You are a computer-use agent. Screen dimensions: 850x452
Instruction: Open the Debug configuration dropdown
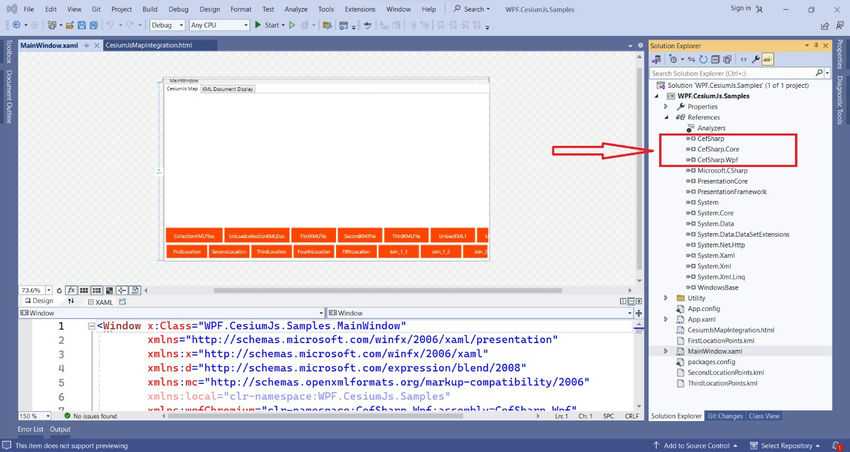(168, 25)
